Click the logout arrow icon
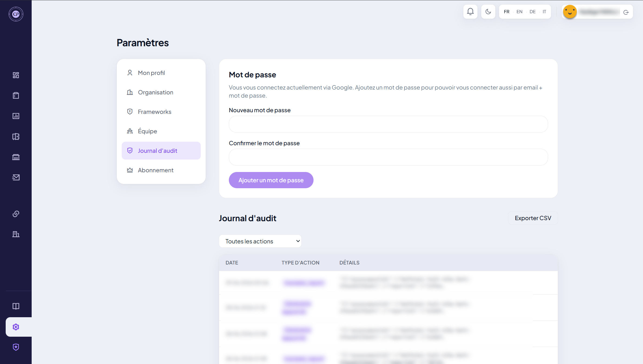Screen dimensions: 643x364 [626, 12]
